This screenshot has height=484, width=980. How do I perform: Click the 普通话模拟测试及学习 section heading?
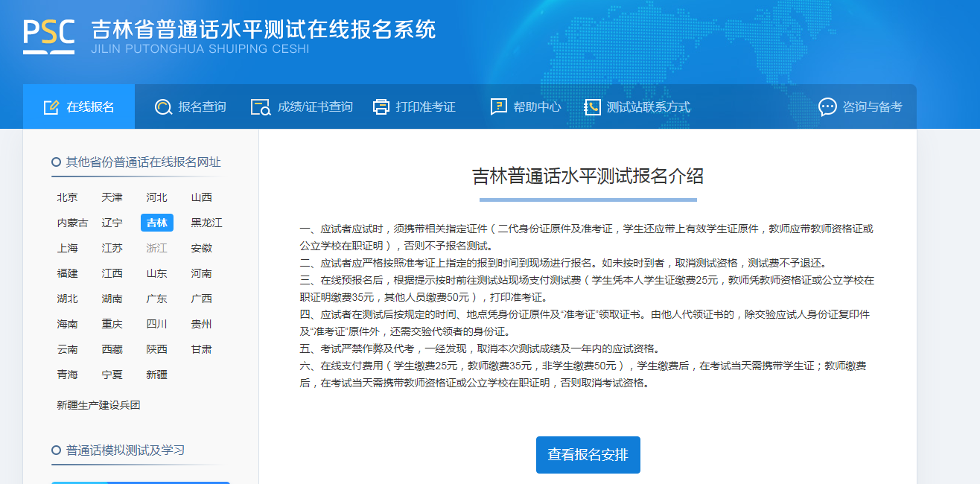tap(125, 450)
